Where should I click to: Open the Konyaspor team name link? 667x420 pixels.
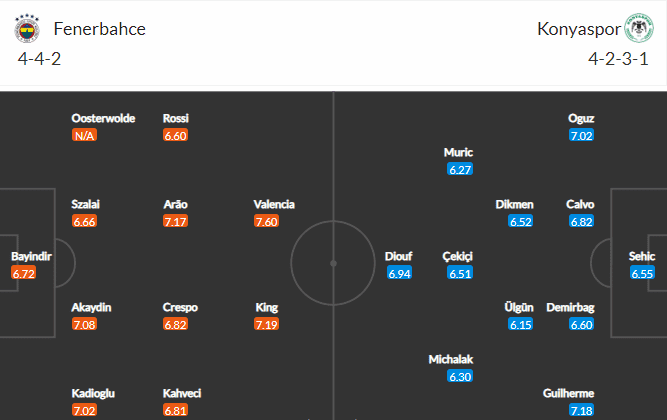pyautogui.click(x=579, y=29)
